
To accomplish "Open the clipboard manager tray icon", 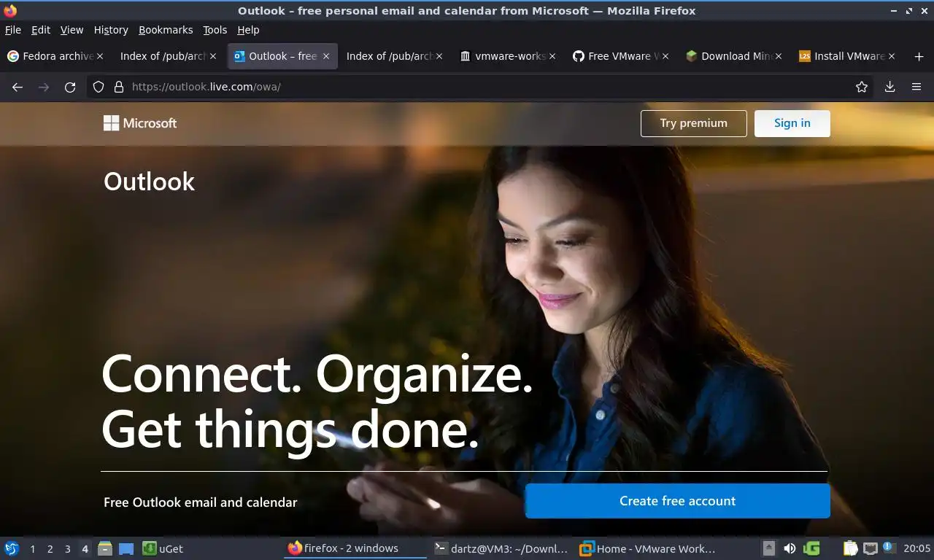I will (850, 548).
